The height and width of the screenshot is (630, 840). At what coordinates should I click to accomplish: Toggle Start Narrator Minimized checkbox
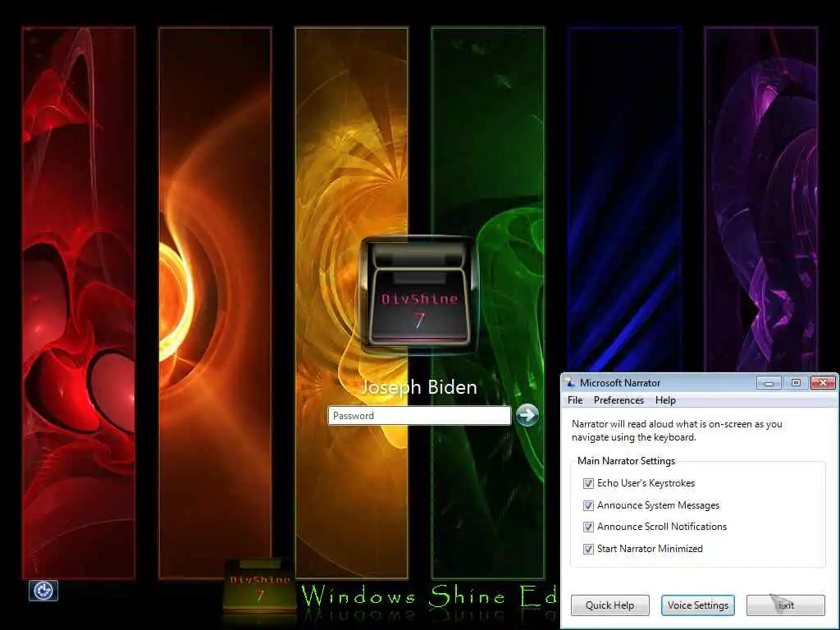click(588, 549)
